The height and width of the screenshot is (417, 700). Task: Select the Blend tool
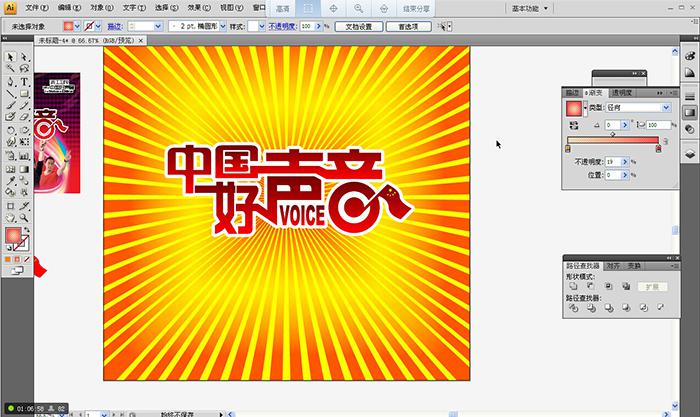(x=24, y=181)
